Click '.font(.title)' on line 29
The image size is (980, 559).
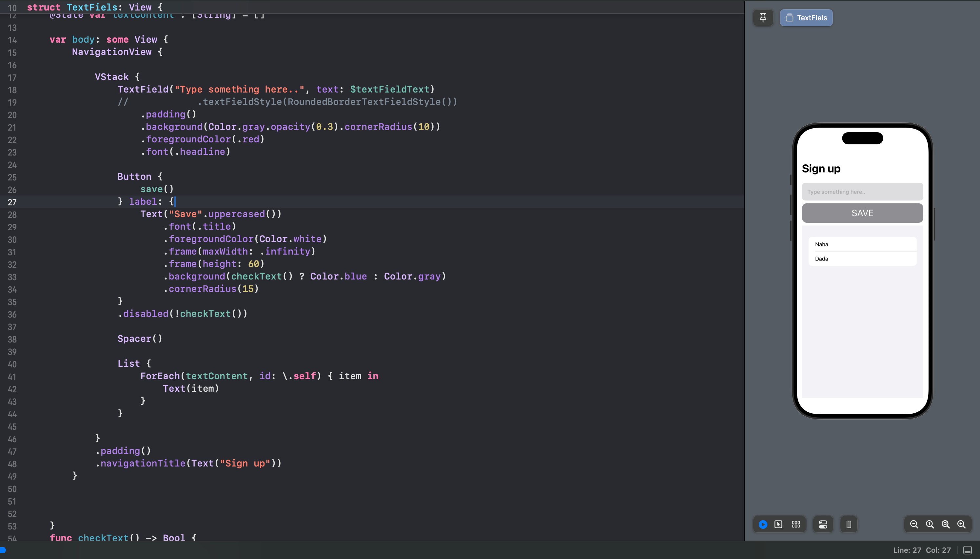[200, 226]
